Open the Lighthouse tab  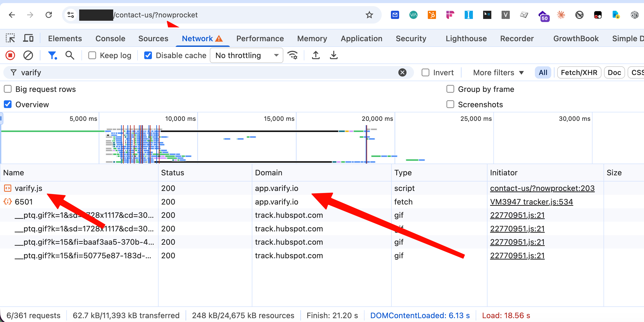[x=466, y=38]
